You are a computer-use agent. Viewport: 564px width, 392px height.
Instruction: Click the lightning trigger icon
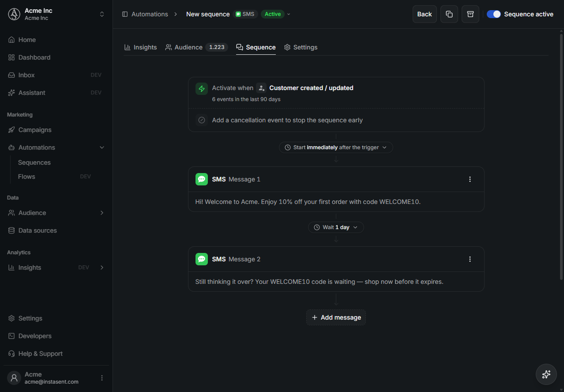202,89
